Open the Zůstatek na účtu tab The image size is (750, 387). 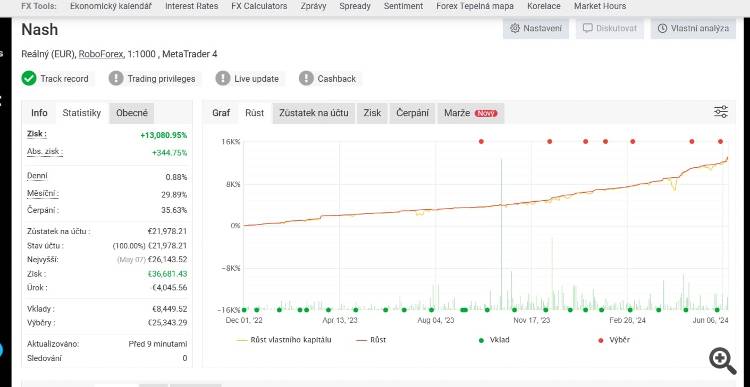point(314,113)
